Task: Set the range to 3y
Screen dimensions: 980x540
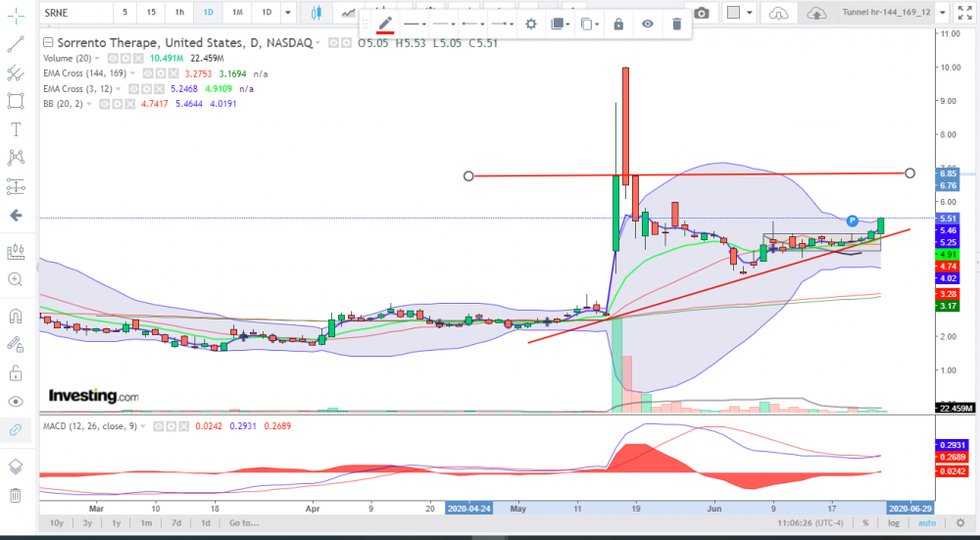Action: (x=87, y=522)
